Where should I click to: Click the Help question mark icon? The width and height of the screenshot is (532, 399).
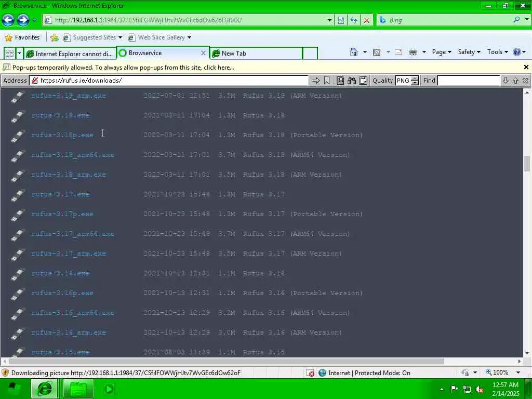pyautogui.click(x=517, y=52)
